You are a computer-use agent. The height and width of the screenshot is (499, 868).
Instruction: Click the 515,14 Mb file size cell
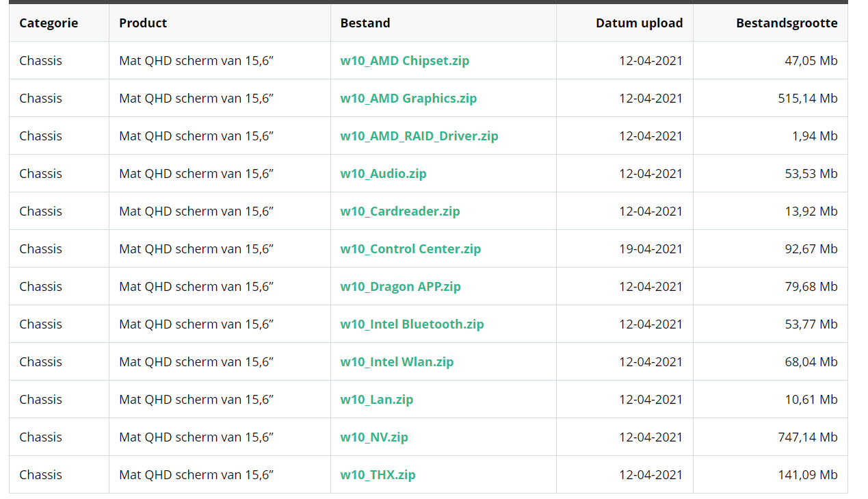[808, 98]
